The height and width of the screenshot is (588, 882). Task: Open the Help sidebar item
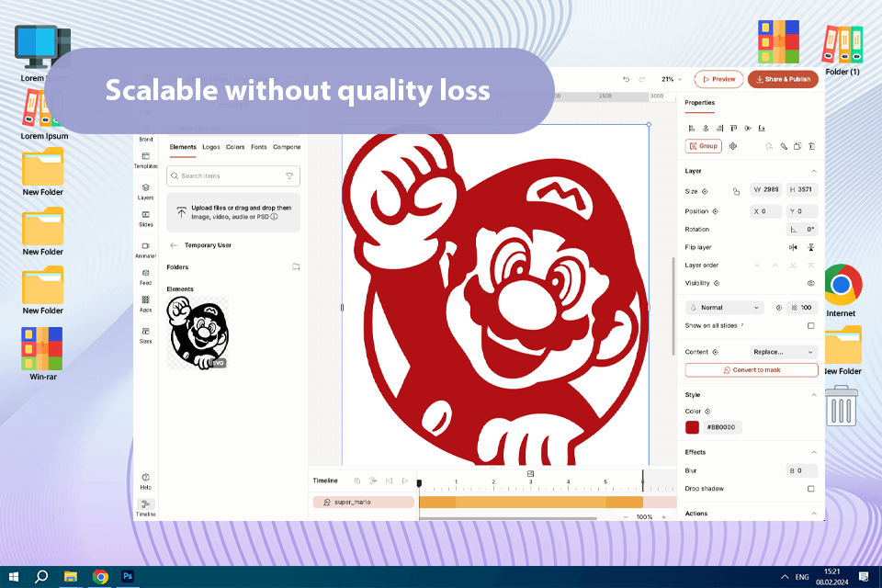pos(146,481)
